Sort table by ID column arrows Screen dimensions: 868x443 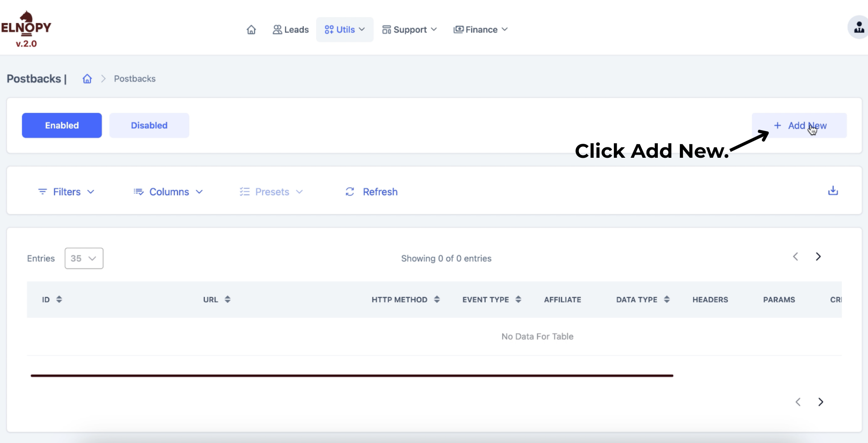[59, 299]
